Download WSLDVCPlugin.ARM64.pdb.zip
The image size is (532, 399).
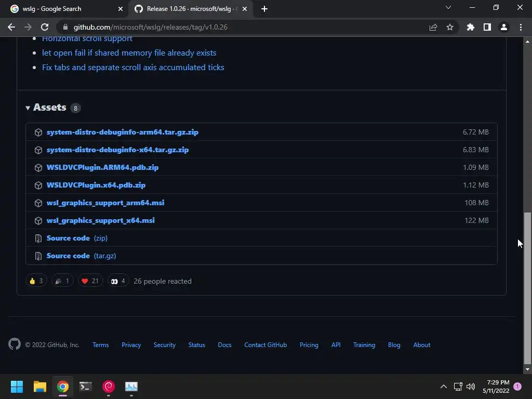pos(102,167)
